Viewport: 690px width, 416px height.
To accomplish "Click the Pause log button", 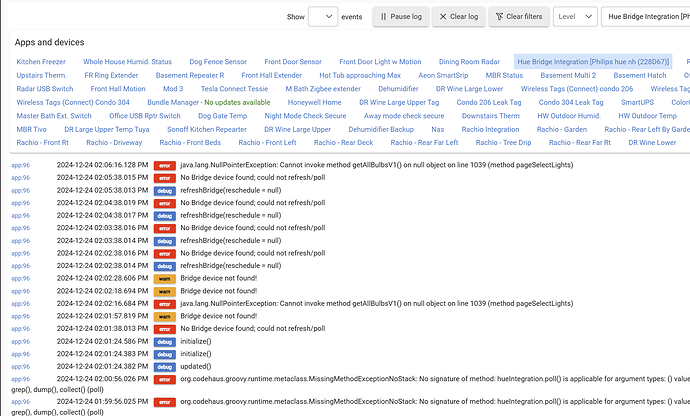I will (401, 17).
